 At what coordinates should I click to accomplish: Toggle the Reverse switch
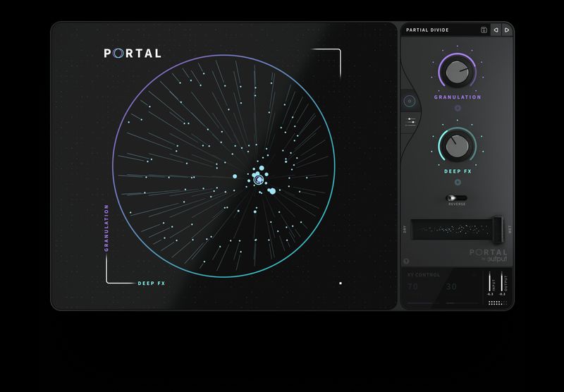coord(456,198)
